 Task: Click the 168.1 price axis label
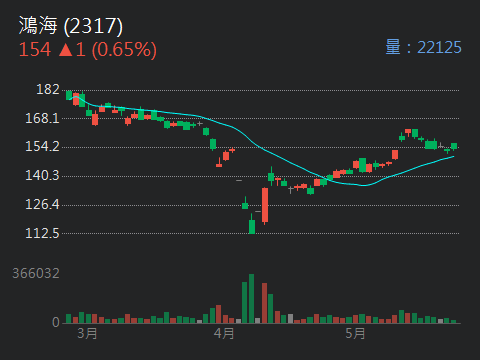click(x=42, y=118)
